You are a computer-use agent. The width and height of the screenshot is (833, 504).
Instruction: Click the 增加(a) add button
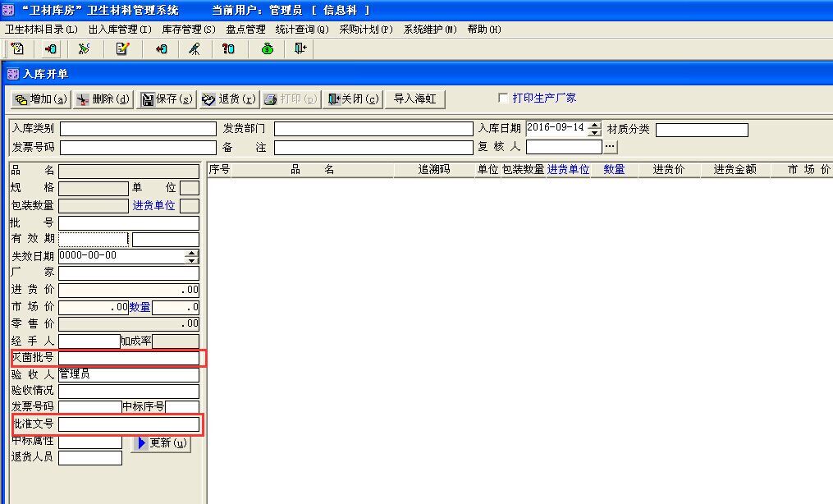coord(41,99)
